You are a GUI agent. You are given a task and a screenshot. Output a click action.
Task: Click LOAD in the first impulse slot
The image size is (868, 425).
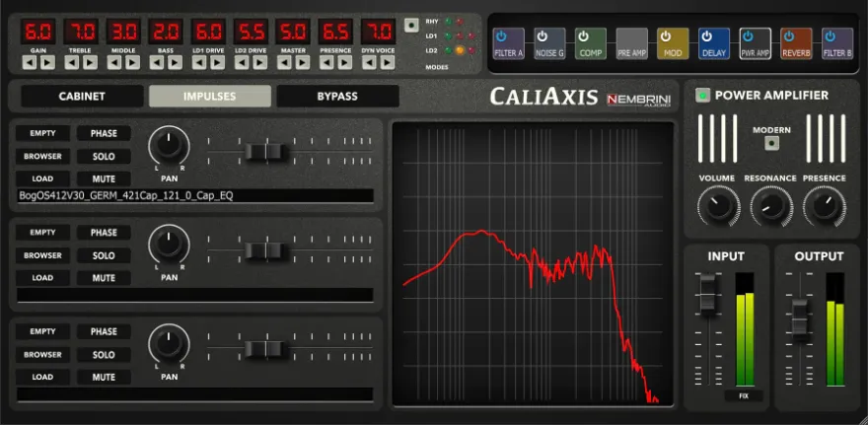[42, 178]
